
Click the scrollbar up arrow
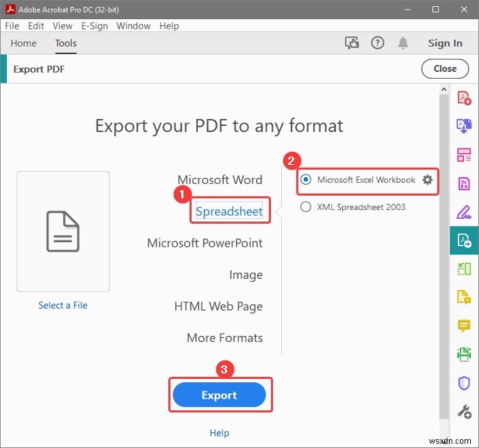pyautogui.click(x=444, y=90)
